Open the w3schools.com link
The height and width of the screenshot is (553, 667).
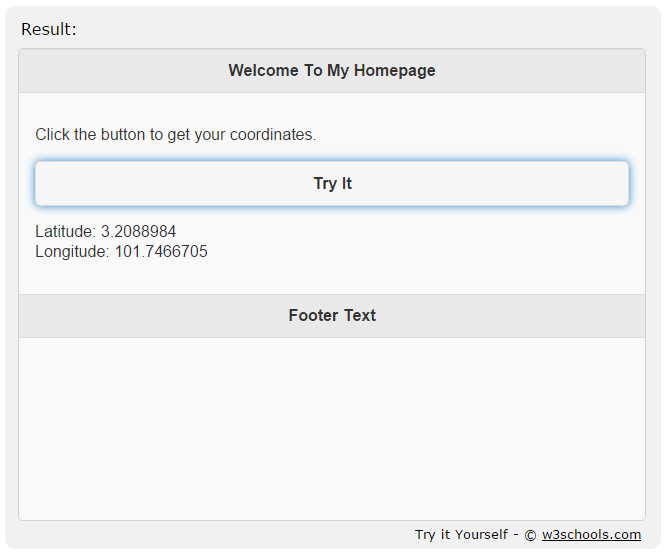591,534
